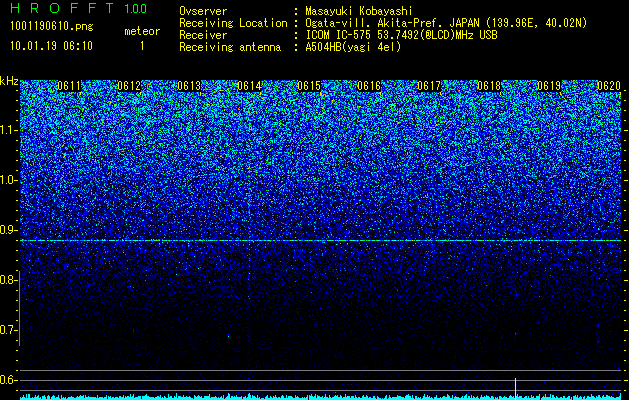Click the 0611 time marker
Image resolution: width=629 pixels, height=400 pixels.
69,86
